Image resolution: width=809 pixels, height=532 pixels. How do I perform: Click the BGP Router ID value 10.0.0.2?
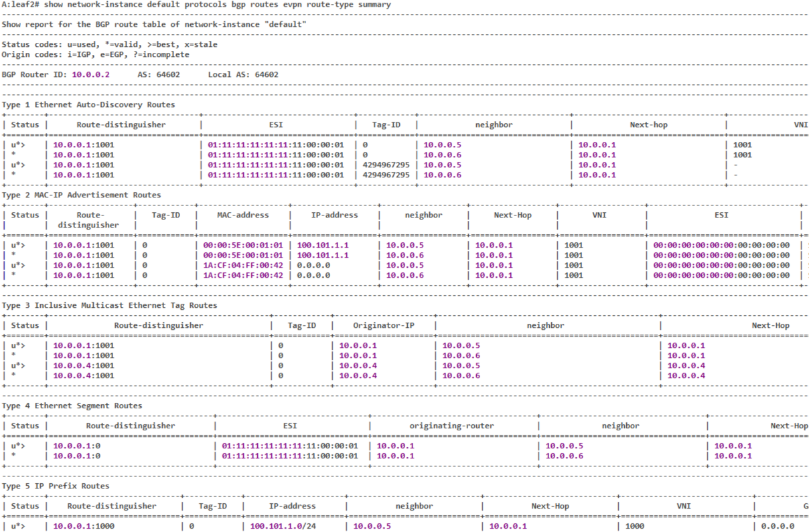(90, 74)
